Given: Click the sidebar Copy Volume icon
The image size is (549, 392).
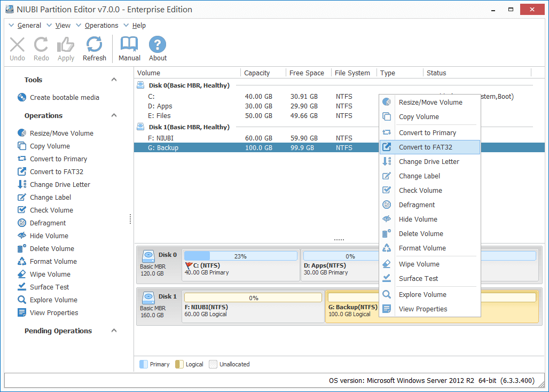Looking at the screenshot, I should [22, 146].
